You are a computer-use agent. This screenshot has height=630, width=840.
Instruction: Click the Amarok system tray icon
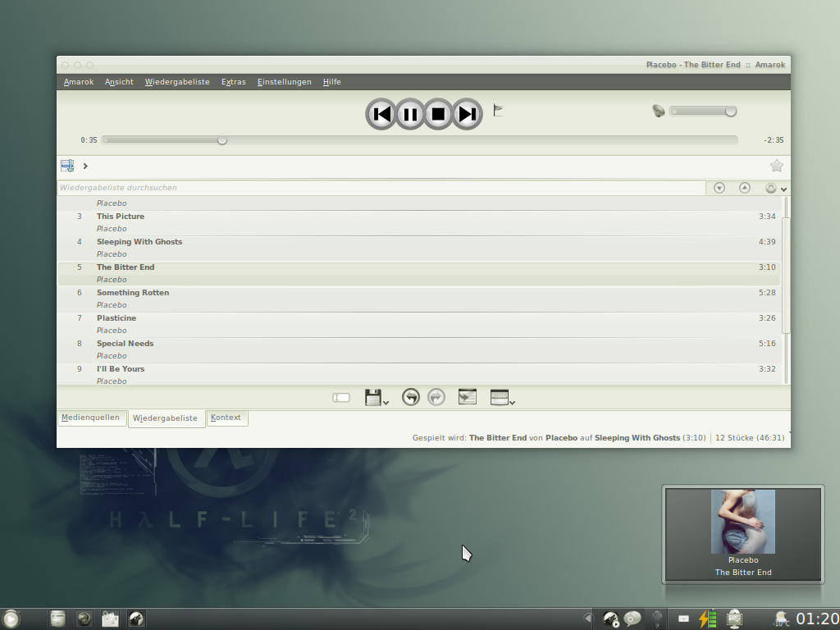coord(610,619)
